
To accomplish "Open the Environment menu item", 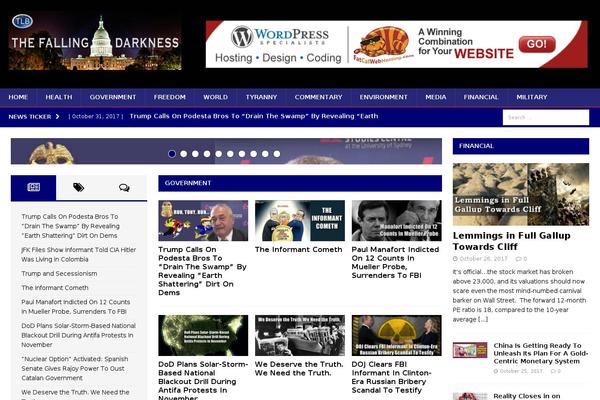I will [383, 97].
